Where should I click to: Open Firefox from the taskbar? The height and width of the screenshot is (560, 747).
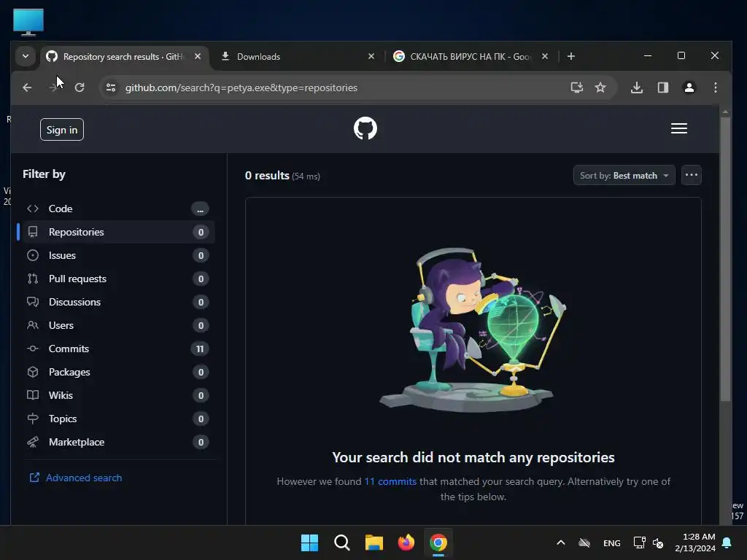coord(406,542)
